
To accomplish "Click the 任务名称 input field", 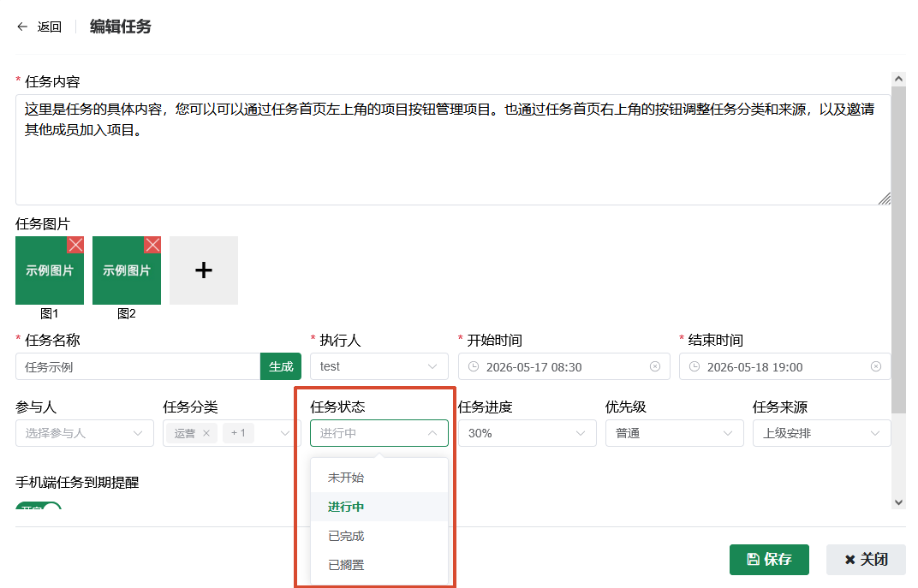I will click(x=138, y=366).
